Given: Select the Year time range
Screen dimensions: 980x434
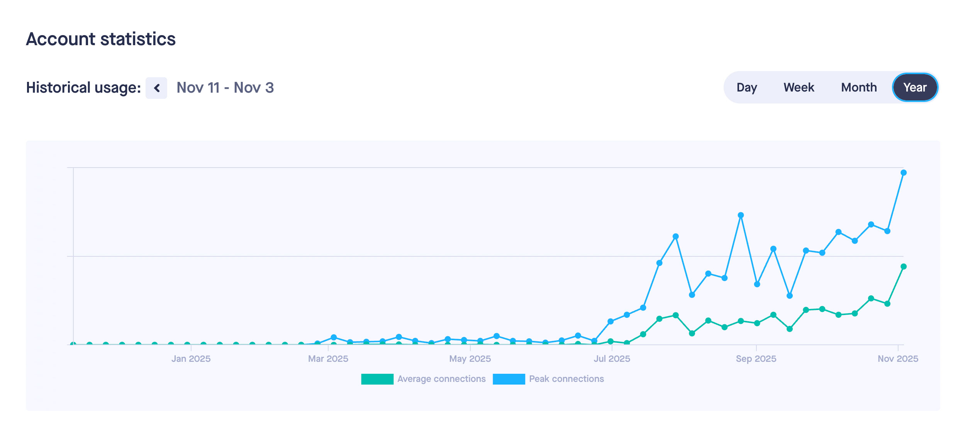Looking at the screenshot, I should click(915, 88).
